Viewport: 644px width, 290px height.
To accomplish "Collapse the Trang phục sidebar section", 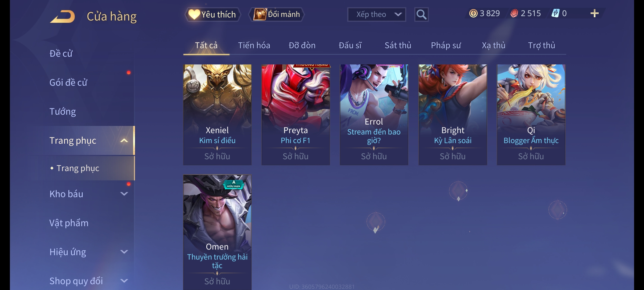I will pyautogui.click(x=124, y=140).
